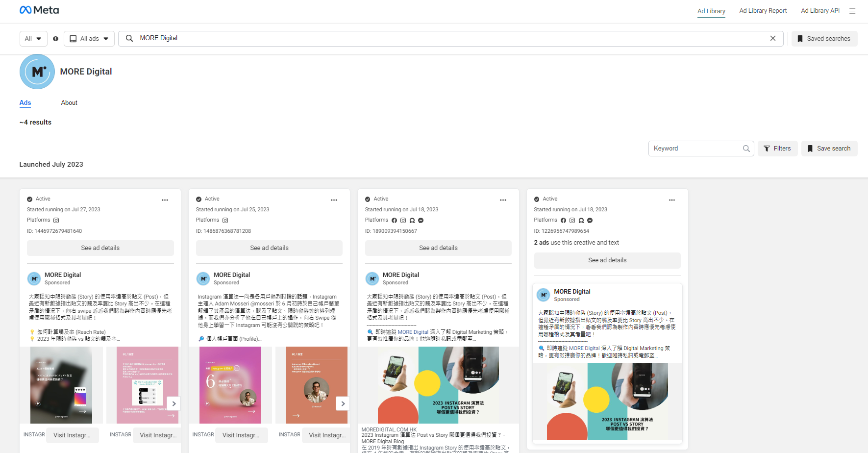Click first Visit Instagram button on Jul 27 ad

click(x=73, y=435)
